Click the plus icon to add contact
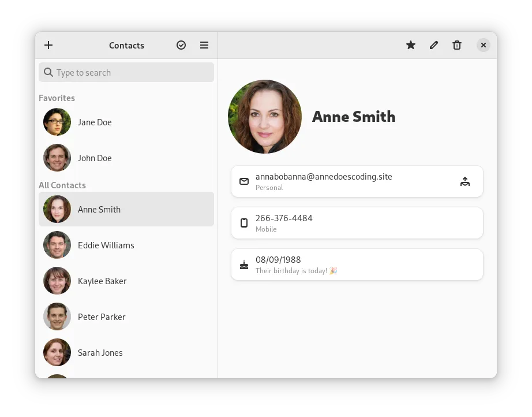The width and height of the screenshot is (532, 417). click(x=48, y=45)
